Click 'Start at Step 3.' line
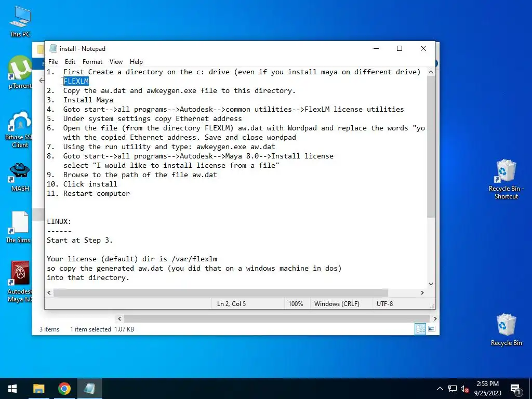The width and height of the screenshot is (532, 399). click(x=79, y=240)
